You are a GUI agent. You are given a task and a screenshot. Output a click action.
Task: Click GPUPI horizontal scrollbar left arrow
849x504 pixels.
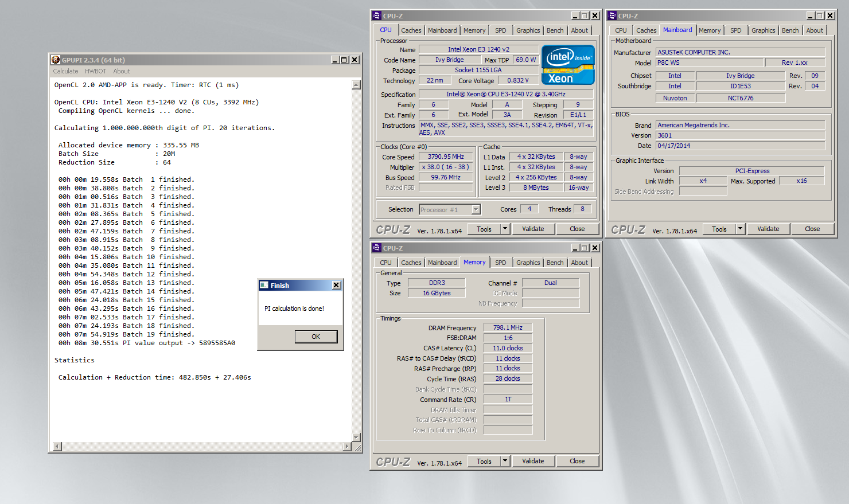pyautogui.click(x=57, y=447)
